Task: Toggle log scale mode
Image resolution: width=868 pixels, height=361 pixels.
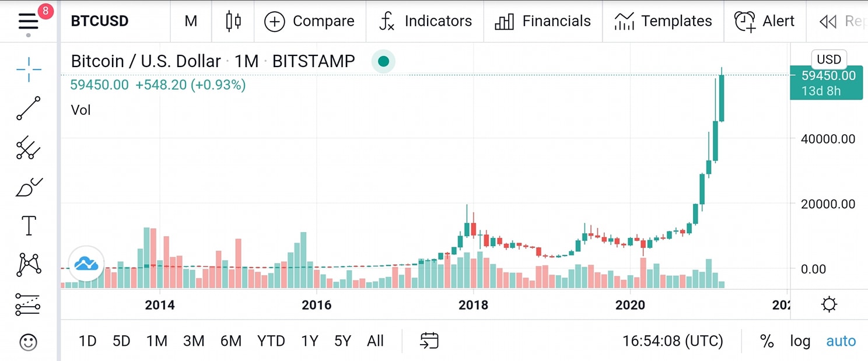Action: 800,341
